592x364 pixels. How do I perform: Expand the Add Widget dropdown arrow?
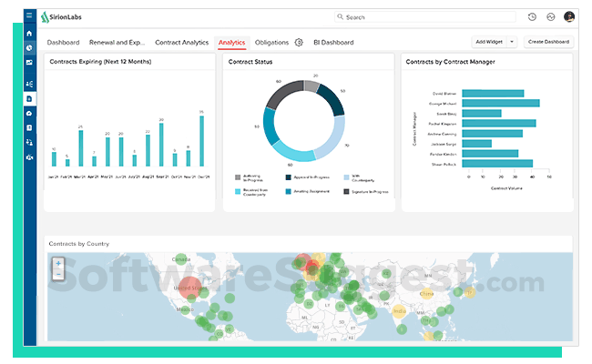coord(512,42)
